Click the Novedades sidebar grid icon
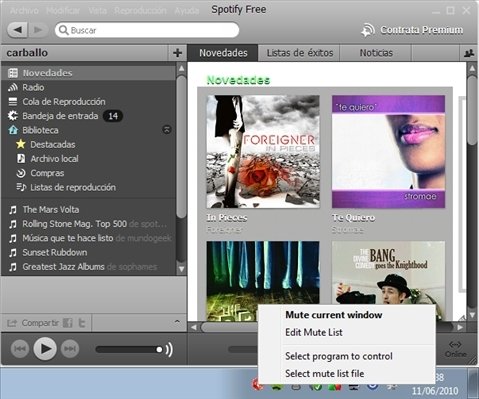Image resolution: width=479 pixels, height=399 pixels. pyautogui.click(x=13, y=73)
